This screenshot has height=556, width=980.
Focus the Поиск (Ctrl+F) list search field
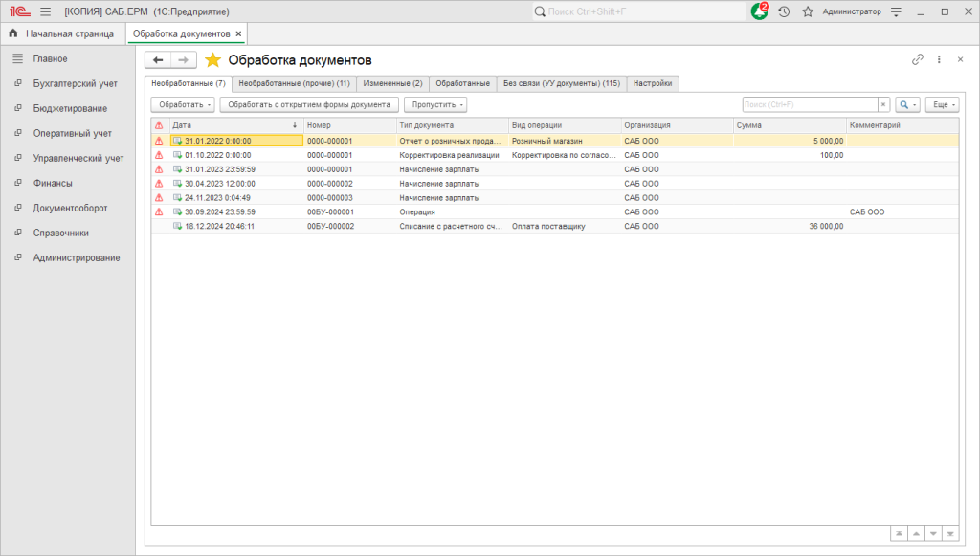[x=810, y=104]
